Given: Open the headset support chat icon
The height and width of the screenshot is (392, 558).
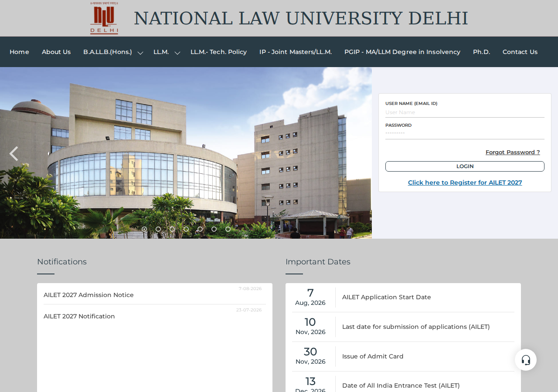Looking at the screenshot, I should (526, 360).
